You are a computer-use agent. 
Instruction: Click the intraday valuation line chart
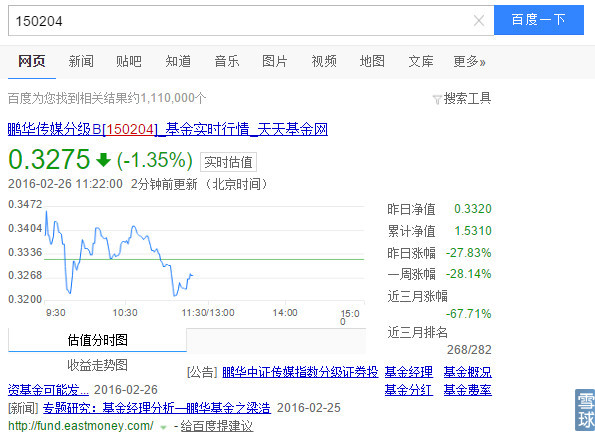pos(205,254)
